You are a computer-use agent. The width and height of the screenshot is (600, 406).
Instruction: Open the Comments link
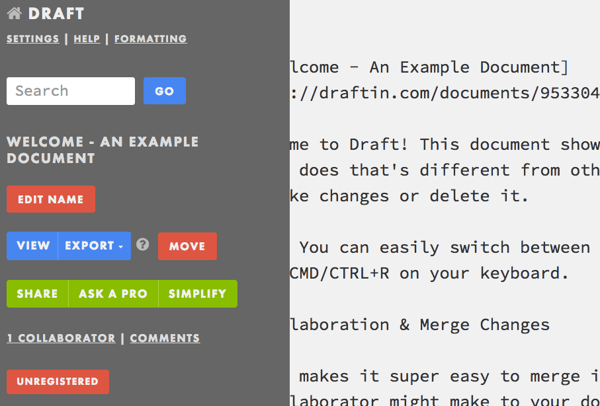tap(165, 338)
